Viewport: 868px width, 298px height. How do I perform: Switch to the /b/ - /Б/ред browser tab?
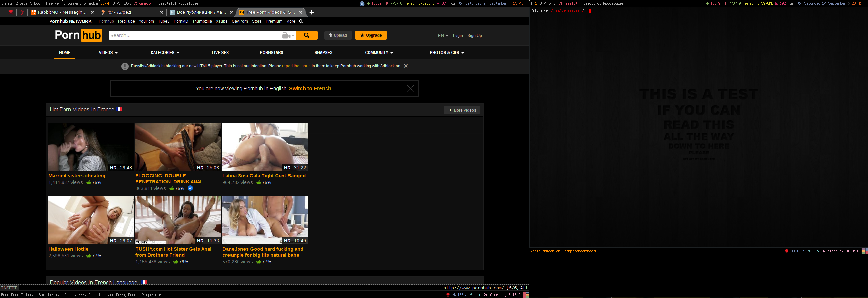(x=131, y=12)
